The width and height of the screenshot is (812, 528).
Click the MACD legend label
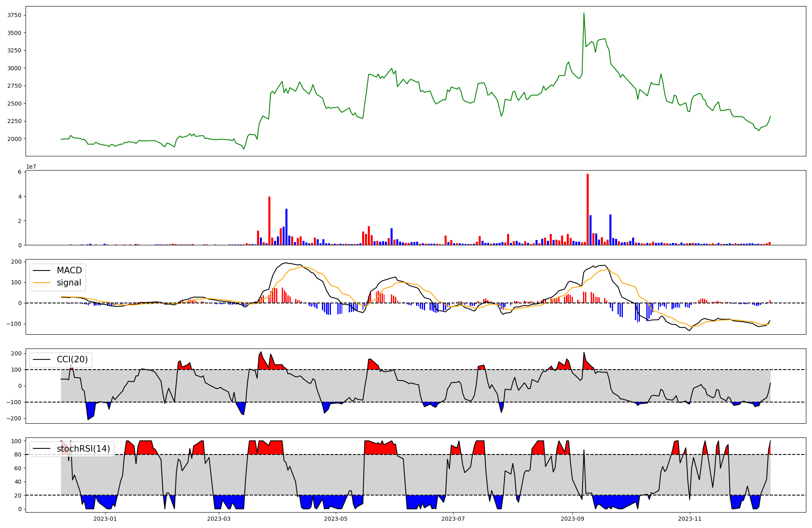pos(69,270)
